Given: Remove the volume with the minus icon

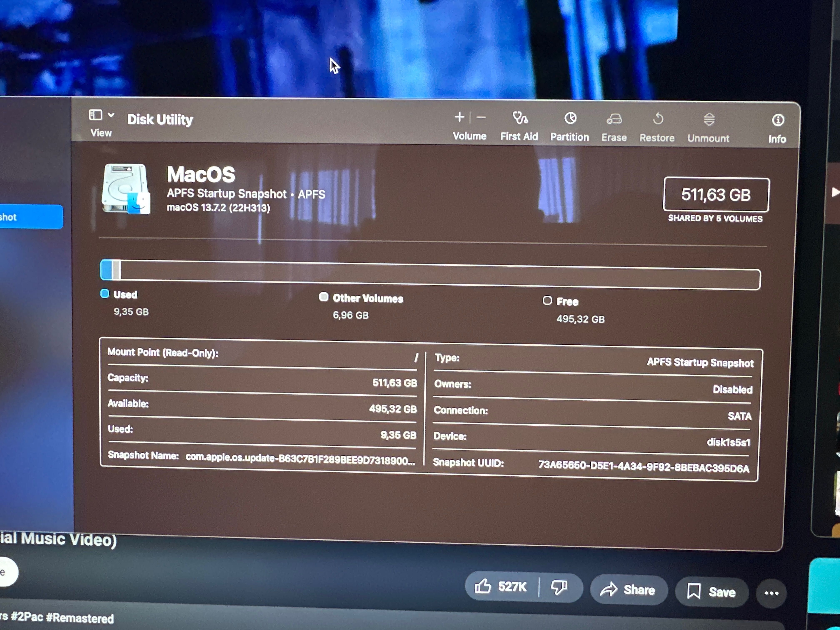Looking at the screenshot, I should 481,118.
